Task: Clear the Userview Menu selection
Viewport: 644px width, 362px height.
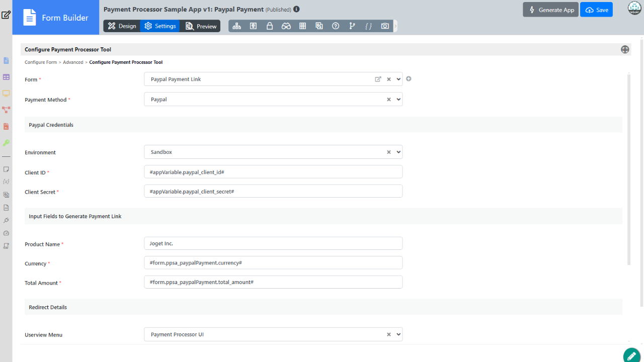Action: [x=388, y=334]
